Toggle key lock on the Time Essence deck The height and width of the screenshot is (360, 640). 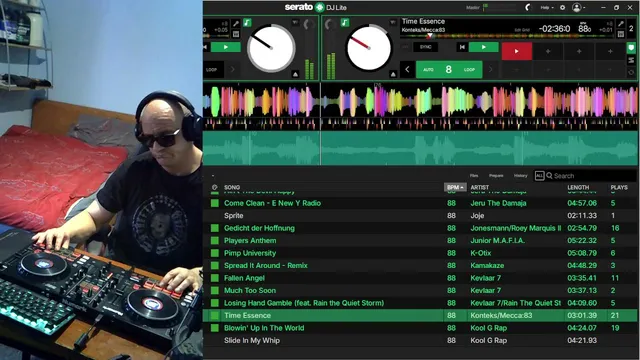pyautogui.click(x=345, y=22)
